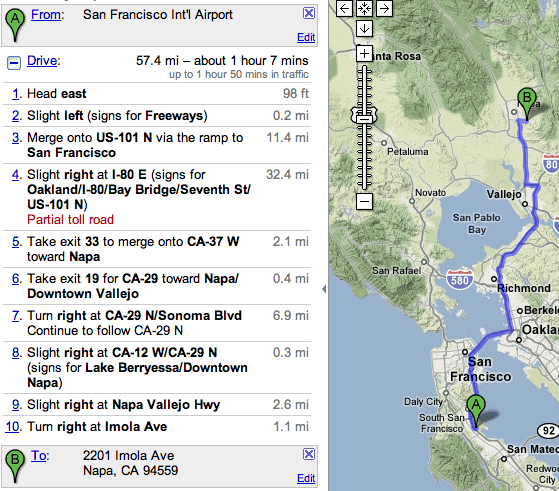Edit the destination address

click(306, 478)
